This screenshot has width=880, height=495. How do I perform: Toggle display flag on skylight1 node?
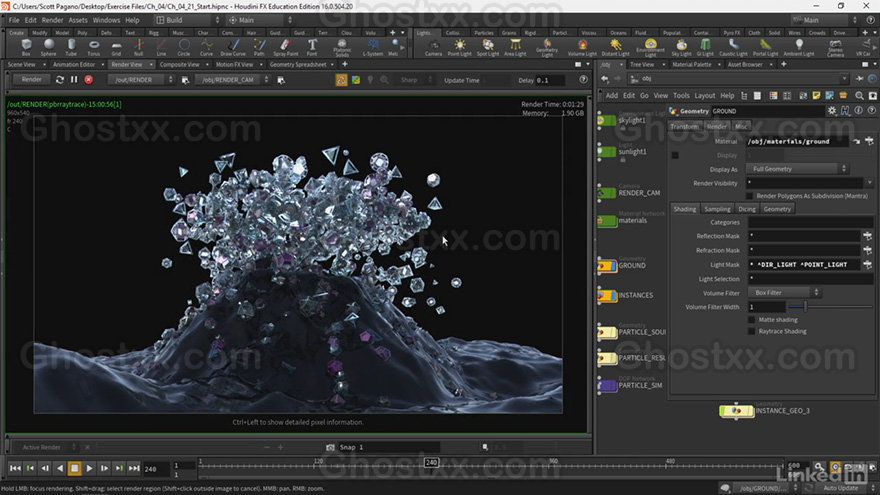(x=613, y=120)
